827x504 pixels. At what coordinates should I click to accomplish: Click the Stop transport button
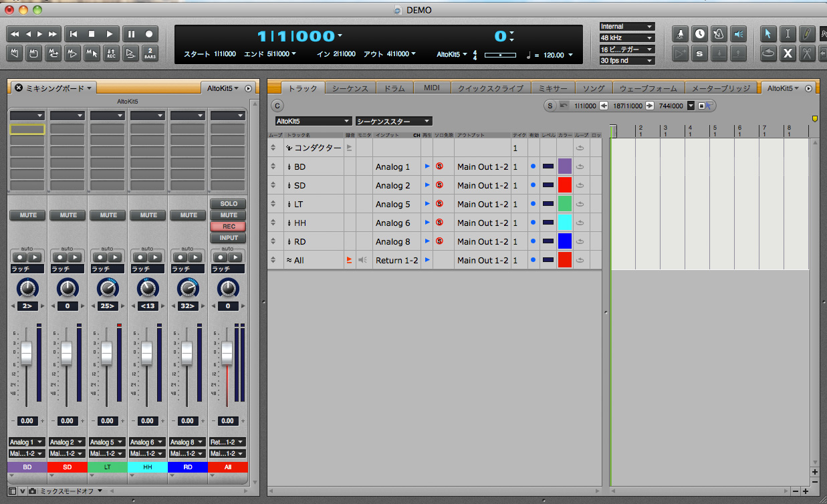click(92, 34)
